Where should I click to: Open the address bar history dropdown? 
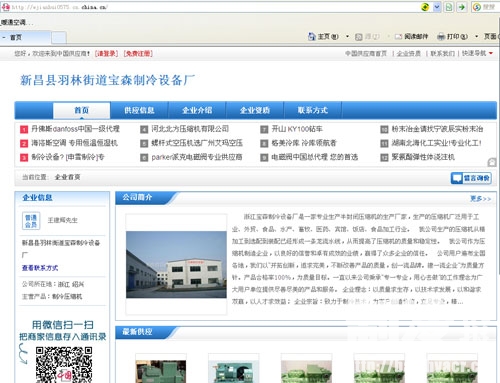pyautogui.click(x=437, y=7)
